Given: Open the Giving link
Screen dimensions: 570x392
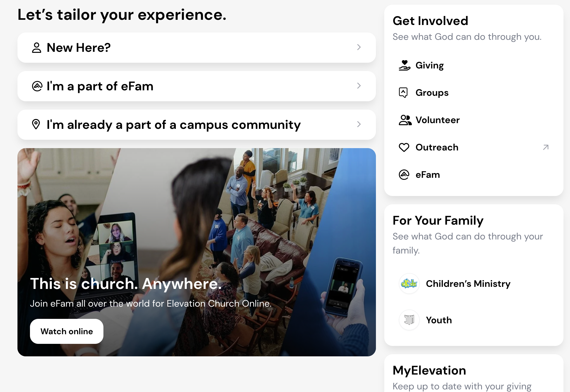Looking at the screenshot, I should [430, 65].
